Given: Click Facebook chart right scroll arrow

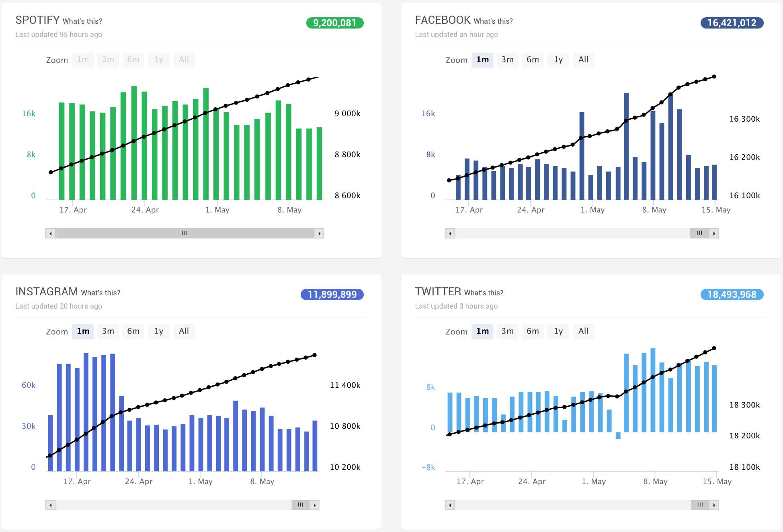Looking at the screenshot, I should [x=714, y=233].
